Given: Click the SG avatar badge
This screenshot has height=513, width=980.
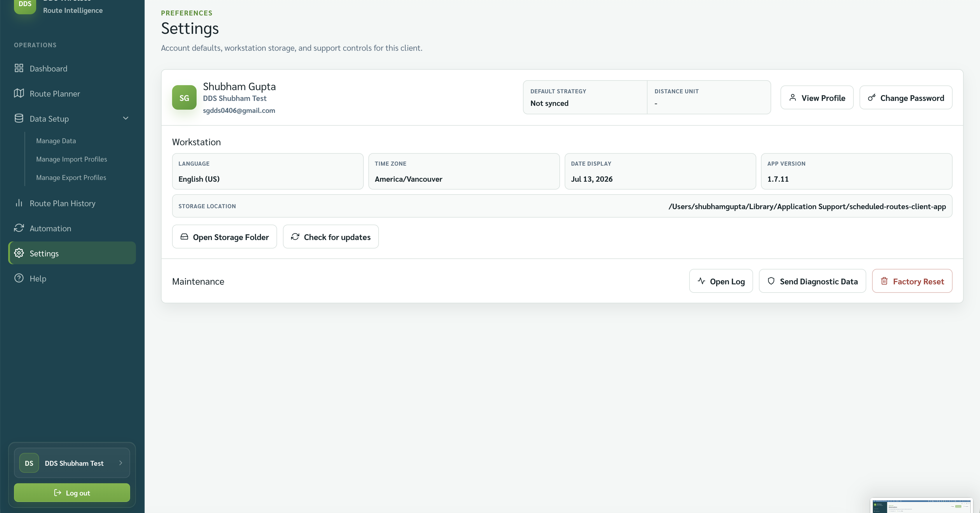Looking at the screenshot, I should pos(184,97).
